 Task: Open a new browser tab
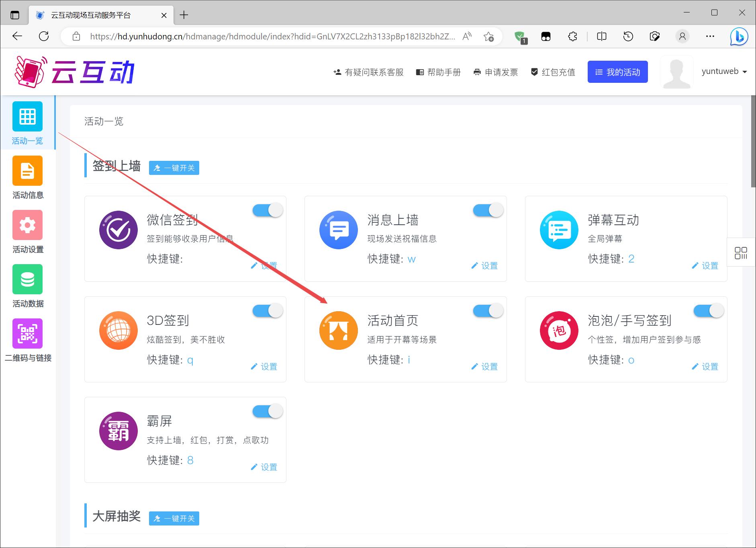(x=184, y=15)
